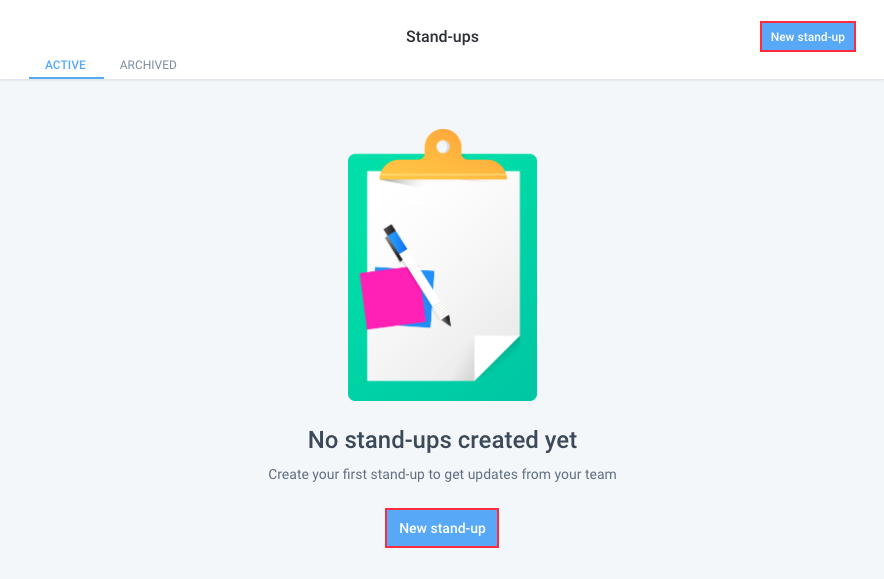Click the Stand-ups page title
This screenshot has width=884, height=579.
[x=442, y=36]
